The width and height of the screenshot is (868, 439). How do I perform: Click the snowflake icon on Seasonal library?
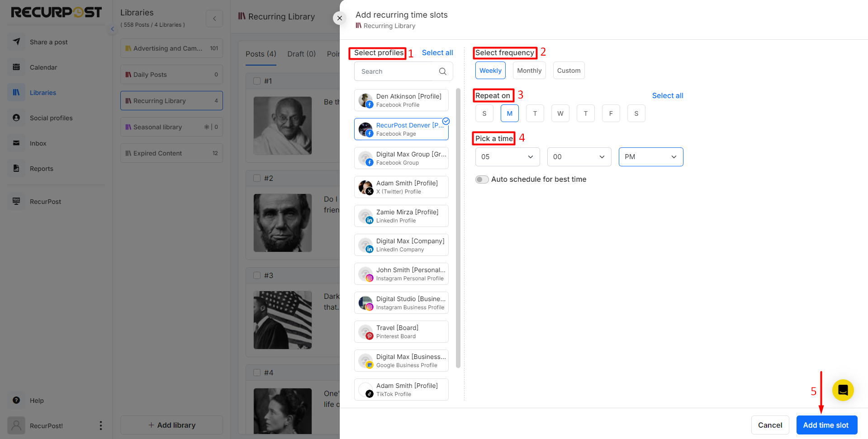tap(206, 127)
